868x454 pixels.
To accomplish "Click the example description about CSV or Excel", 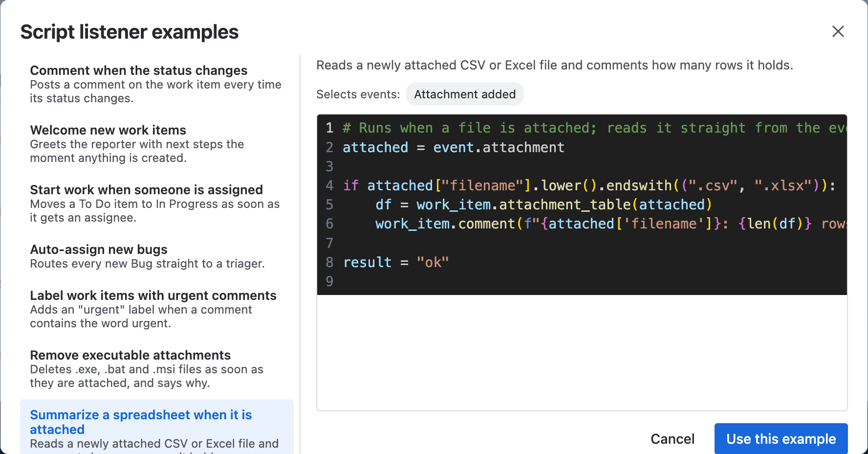I will click(x=555, y=65).
